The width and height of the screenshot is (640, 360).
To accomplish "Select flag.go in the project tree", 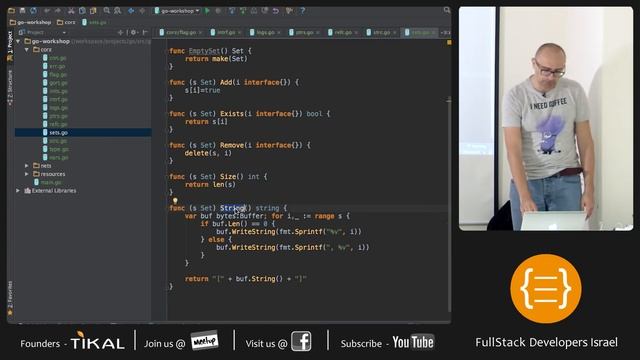I will 58,75.
